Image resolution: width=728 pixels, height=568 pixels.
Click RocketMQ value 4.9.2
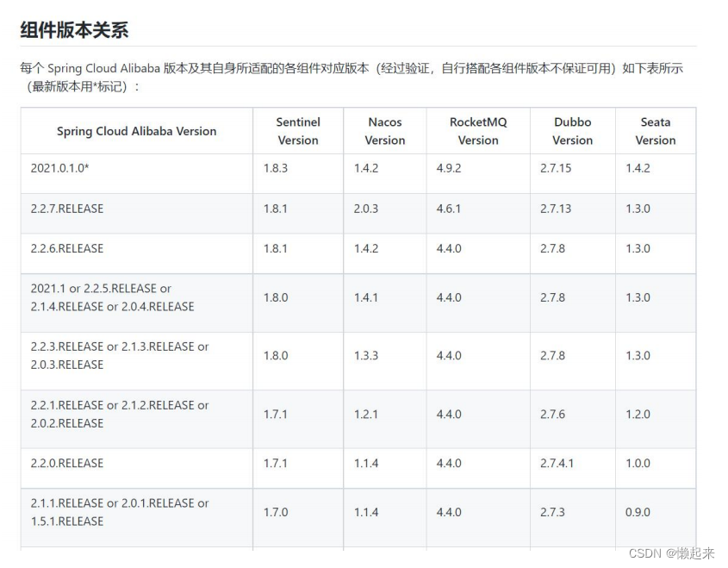coord(449,168)
